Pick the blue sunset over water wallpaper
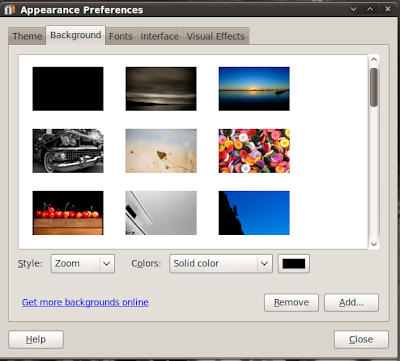The width and height of the screenshot is (400, 361). coord(254,89)
